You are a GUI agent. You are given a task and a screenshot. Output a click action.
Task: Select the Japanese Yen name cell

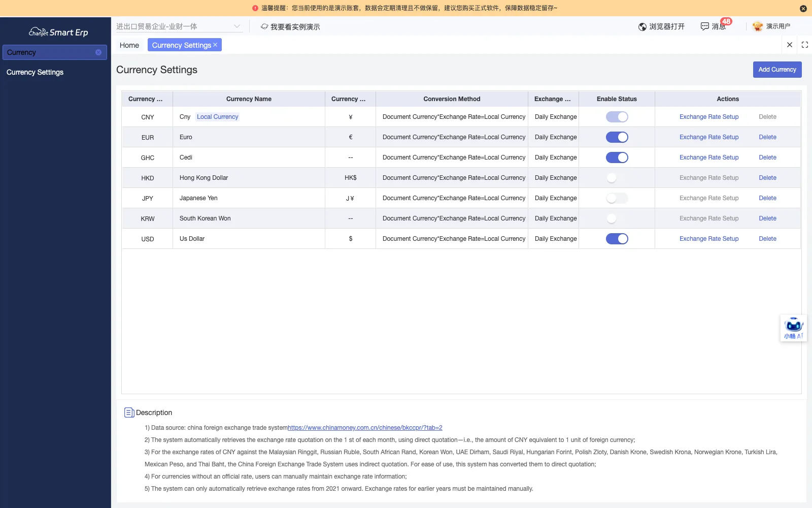249,198
